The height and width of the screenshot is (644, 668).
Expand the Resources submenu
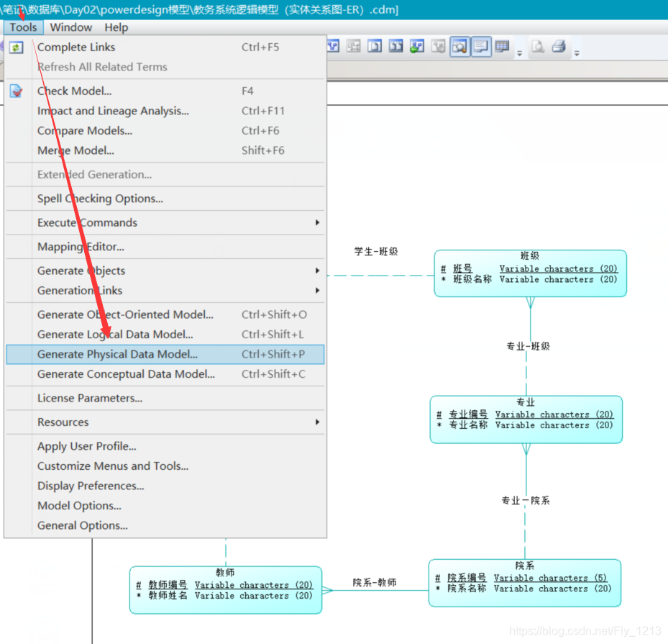(317, 422)
